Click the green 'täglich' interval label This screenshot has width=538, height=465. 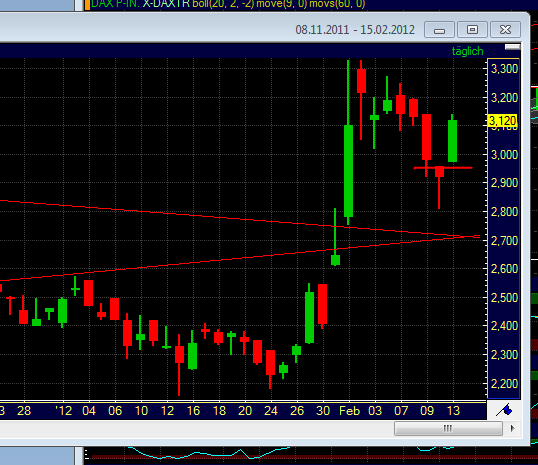(467, 51)
